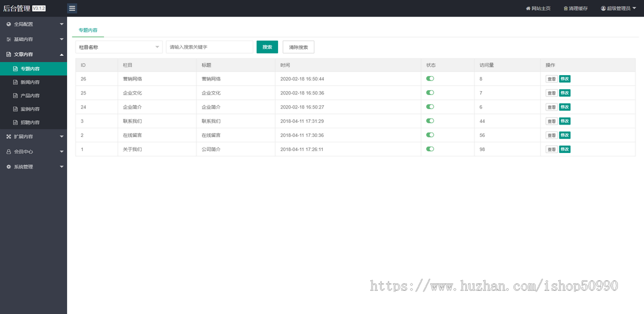Viewport: 644px width, 314px height.
Task: Select 专题内容 label in the sidebar
Action: point(30,69)
